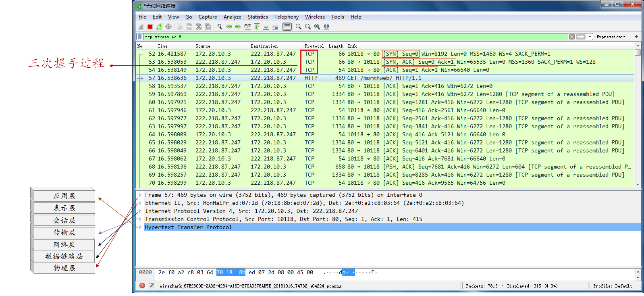Open a capture file from toolbar
644x296 pixels.
[180, 27]
